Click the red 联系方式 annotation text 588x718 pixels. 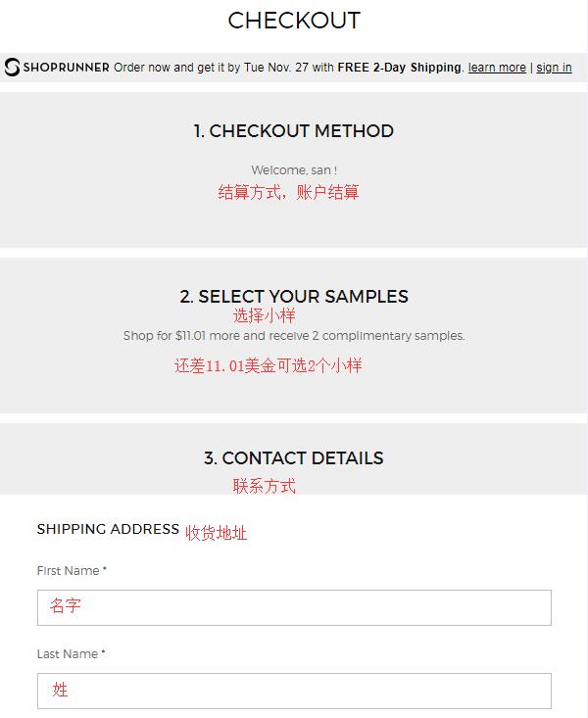(264, 486)
